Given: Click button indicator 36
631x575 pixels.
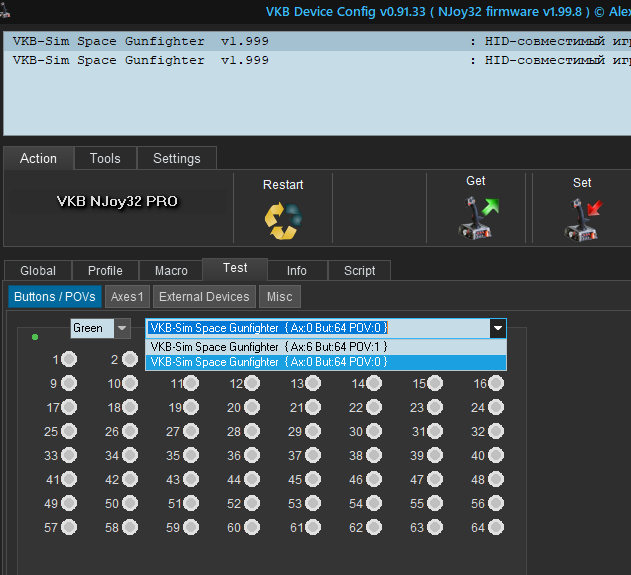Looking at the screenshot, I should click(252, 455).
